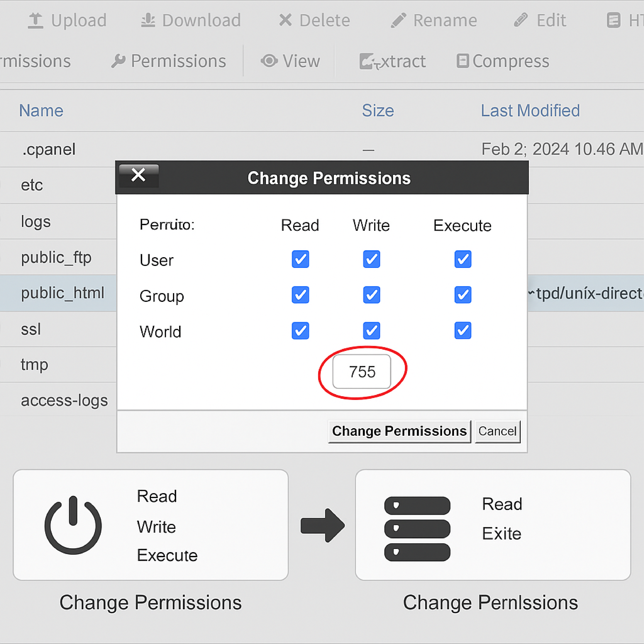The height and width of the screenshot is (644, 644).
Task: Toggle User Execute permission checkbox
Action: tap(463, 259)
